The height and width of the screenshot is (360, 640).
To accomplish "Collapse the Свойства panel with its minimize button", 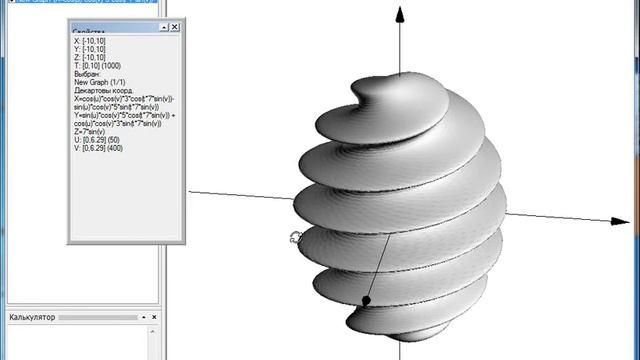I will tap(164, 27).
